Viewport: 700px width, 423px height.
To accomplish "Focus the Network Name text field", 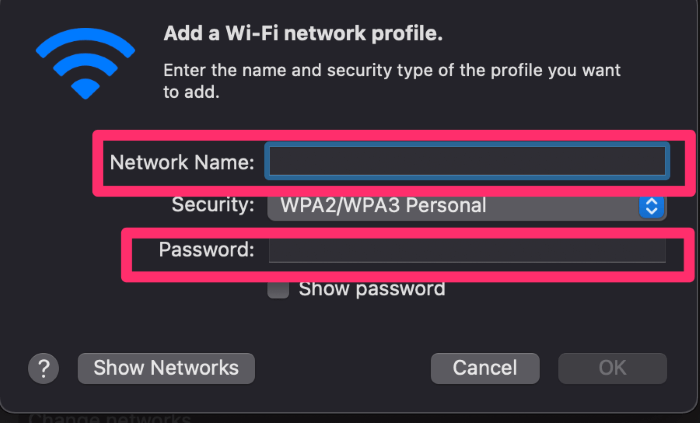I will pos(467,161).
